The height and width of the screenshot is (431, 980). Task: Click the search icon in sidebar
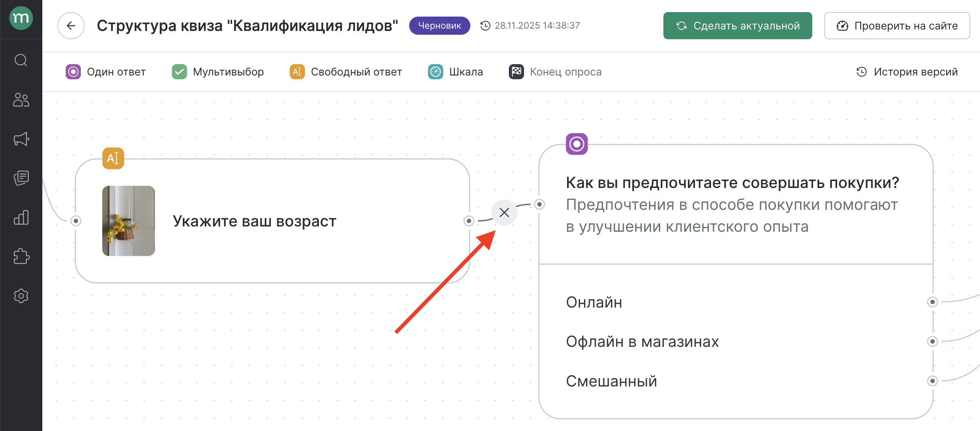[x=21, y=60]
